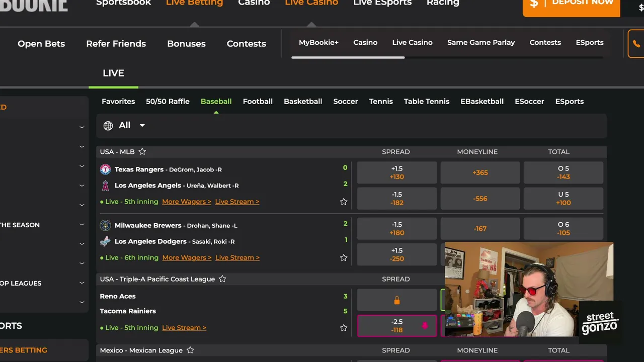Screen dimensions: 644x362
Task: Click the Reno Aces team name
Action: click(118, 296)
